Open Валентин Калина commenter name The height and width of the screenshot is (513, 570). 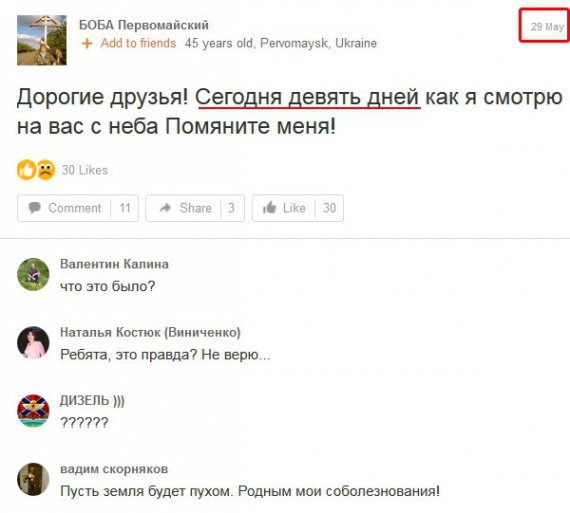pyautogui.click(x=114, y=264)
